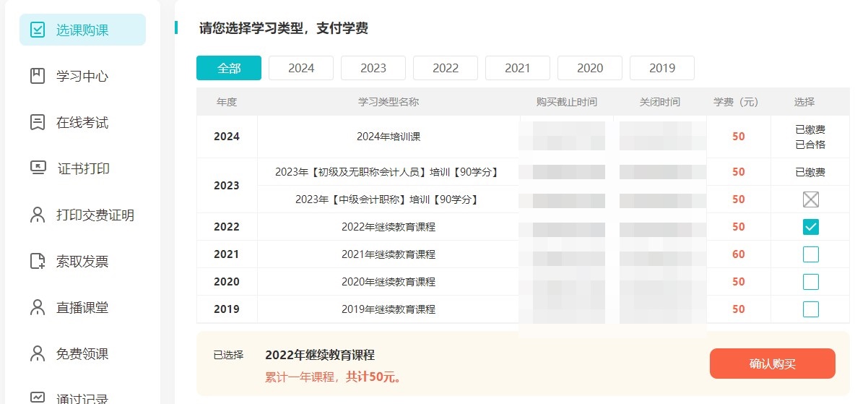
Task: Click the 直播课堂 person icon
Action: coord(38,307)
